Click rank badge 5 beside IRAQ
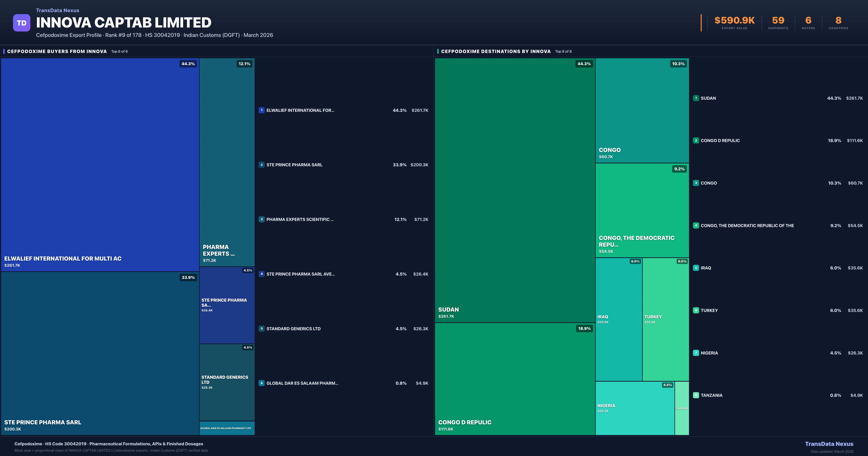Viewport: 868px width, 456px height. tap(696, 268)
